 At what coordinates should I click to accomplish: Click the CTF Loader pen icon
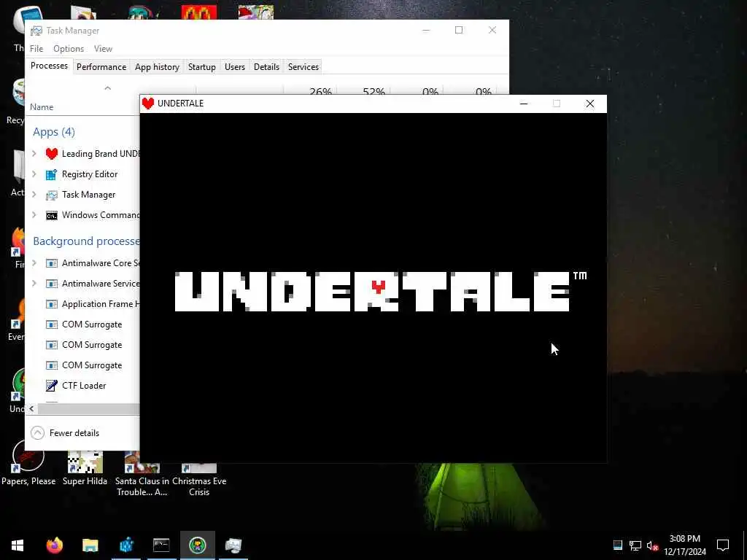(x=52, y=386)
